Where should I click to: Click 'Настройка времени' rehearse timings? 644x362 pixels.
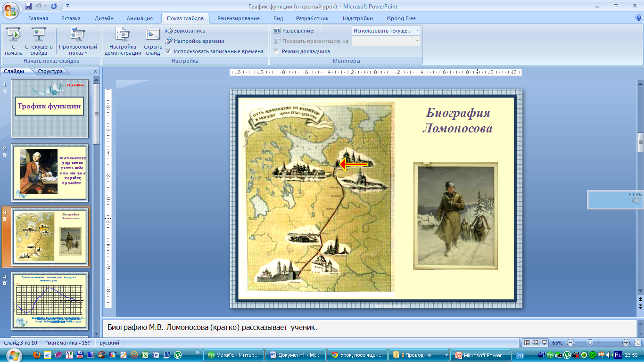coord(195,41)
